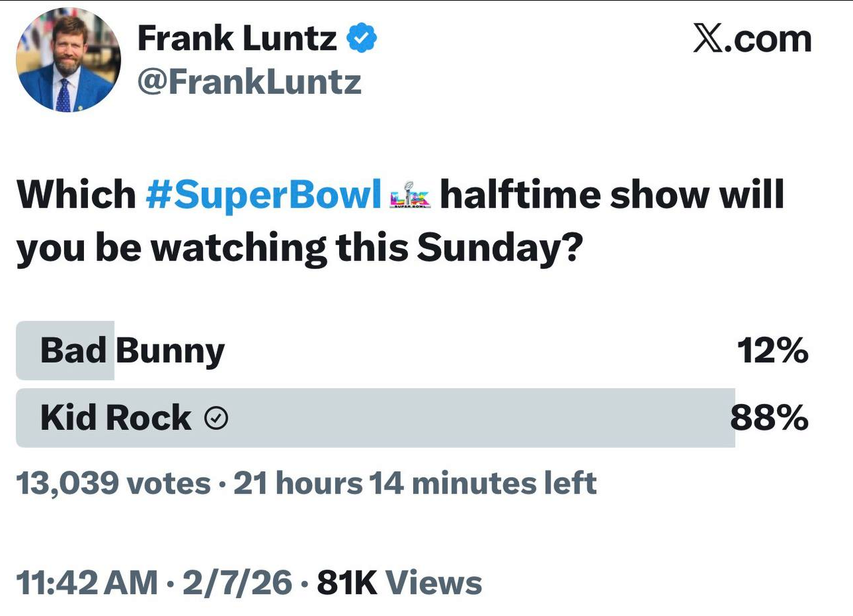Click the X logo in X.com
The image size is (853, 616).
(x=708, y=39)
